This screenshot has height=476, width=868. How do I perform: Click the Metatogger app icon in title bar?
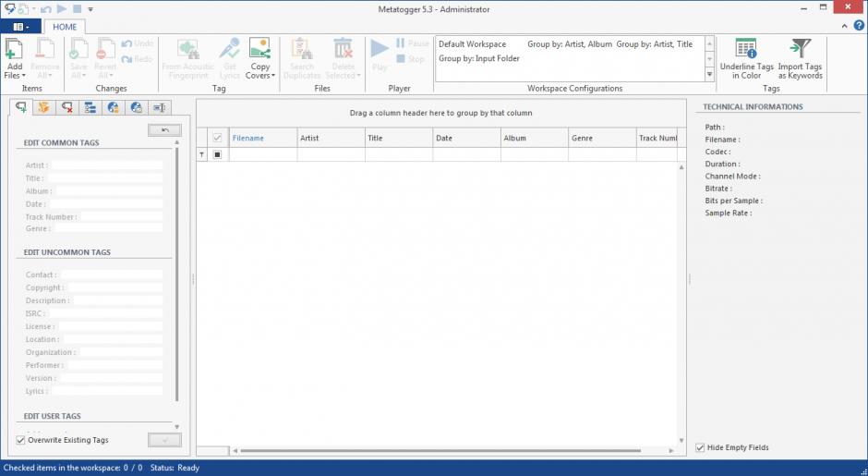(x=9, y=9)
